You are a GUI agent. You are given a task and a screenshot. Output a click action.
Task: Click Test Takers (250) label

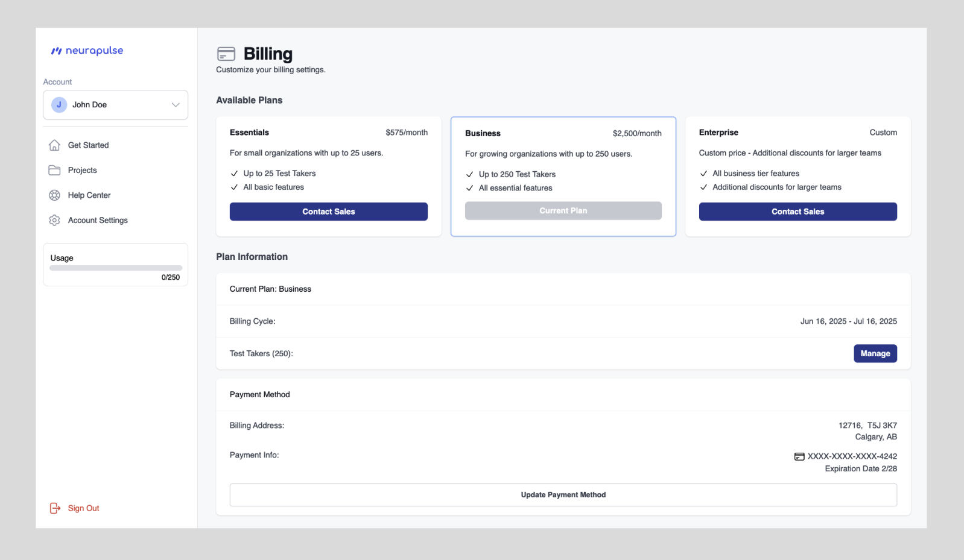261,354
